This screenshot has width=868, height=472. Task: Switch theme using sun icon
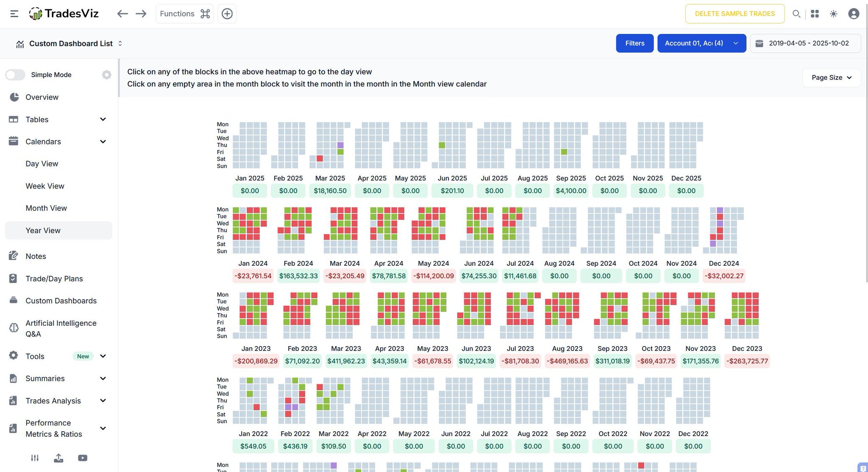833,14
